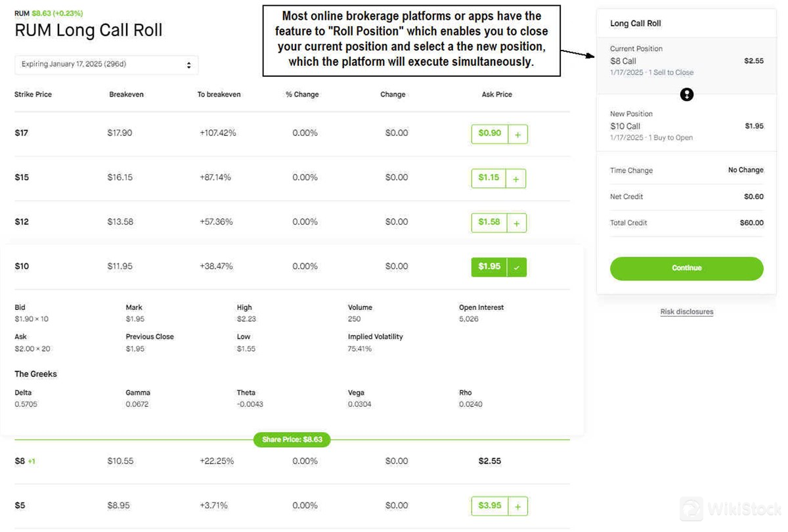788x532 pixels.
Task: Select the $1.15 ask price button
Action: (x=489, y=178)
